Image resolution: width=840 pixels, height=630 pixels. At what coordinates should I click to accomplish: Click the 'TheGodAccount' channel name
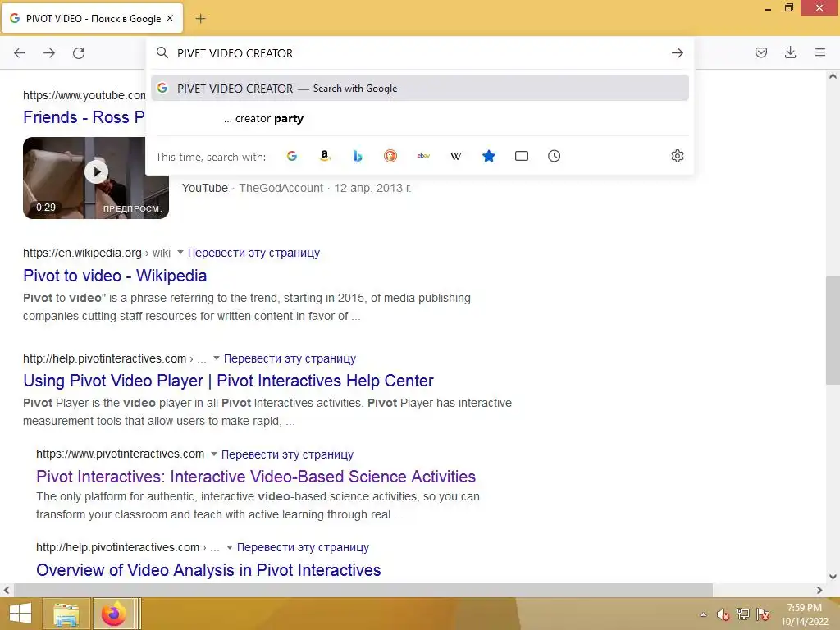(281, 188)
